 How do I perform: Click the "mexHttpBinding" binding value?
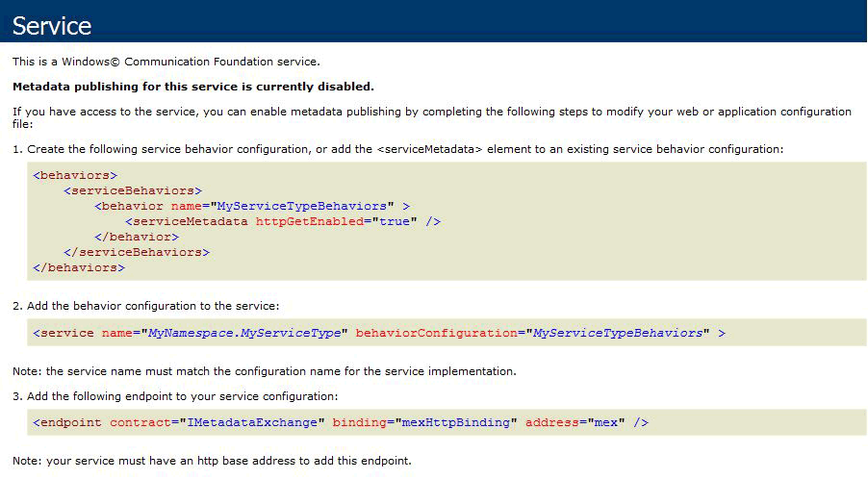point(455,422)
